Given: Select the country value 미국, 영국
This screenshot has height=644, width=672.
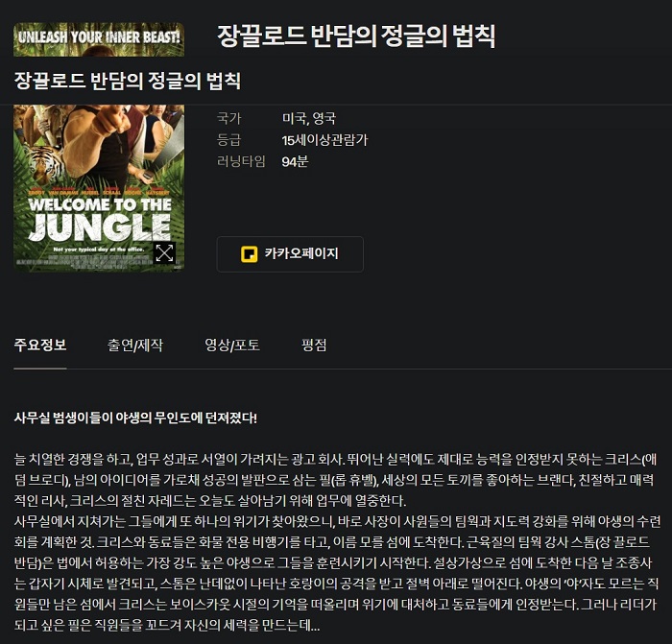Looking at the screenshot, I should pos(308,118).
